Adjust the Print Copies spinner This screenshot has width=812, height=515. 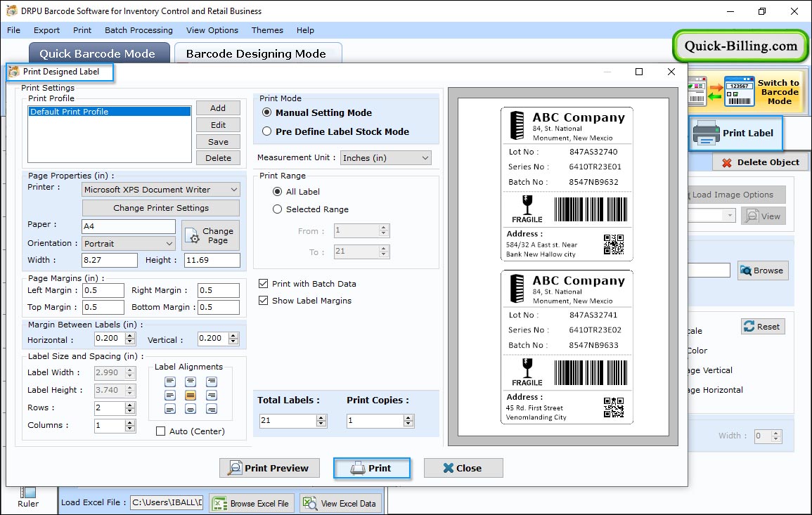pyautogui.click(x=408, y=421)
